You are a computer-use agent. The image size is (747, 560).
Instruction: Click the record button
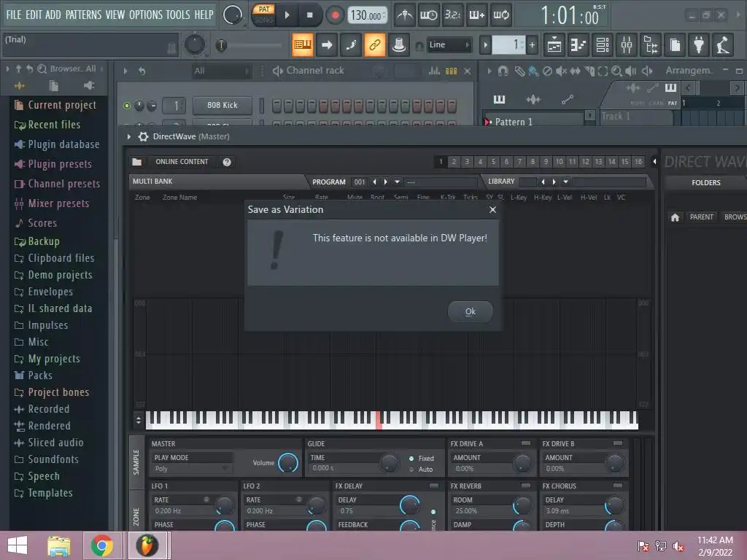pos(335,15)
